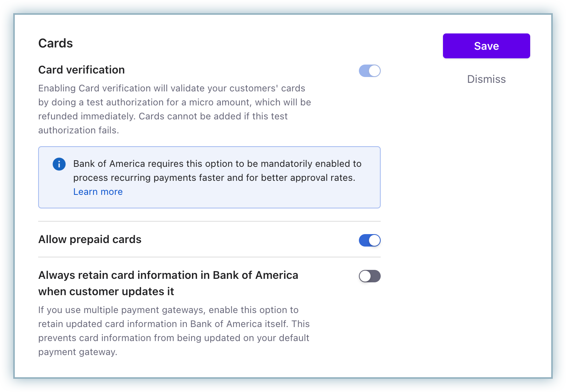
Task: Click the Enabling Card verification description paragraph
Action: pos(174,109)
